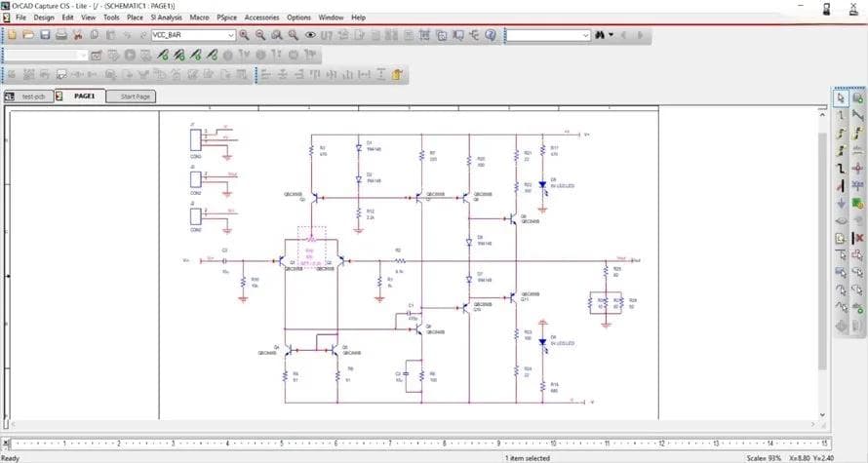Screen dimensions: 868x463
Task: Select the first PSpice voltage marker icon
Action: click(162, 56)
